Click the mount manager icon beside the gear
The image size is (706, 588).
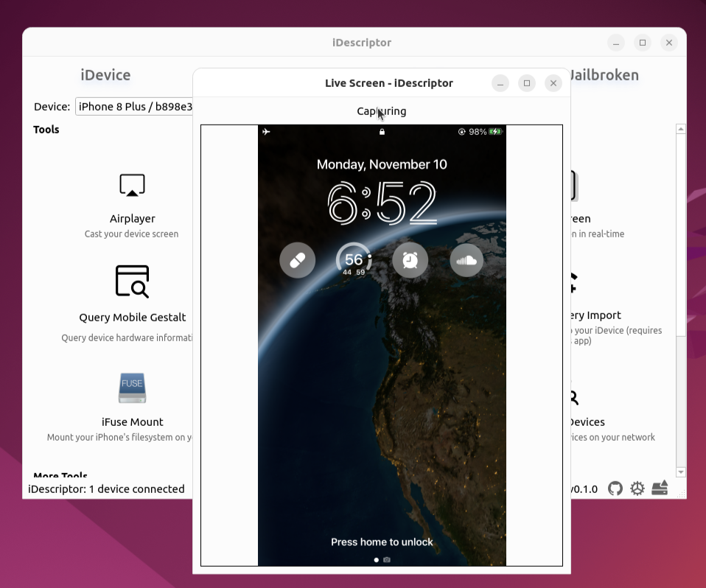pyautogui.click(x=659, y=488)
